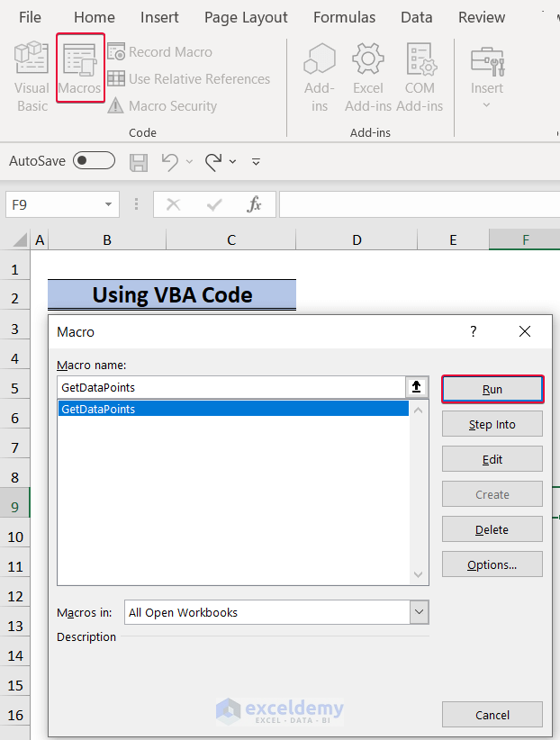Screen dimensions: 560x740
Task: Expand the Name Box dropdown
Action: pyautogui.click(x=109, y=204)
